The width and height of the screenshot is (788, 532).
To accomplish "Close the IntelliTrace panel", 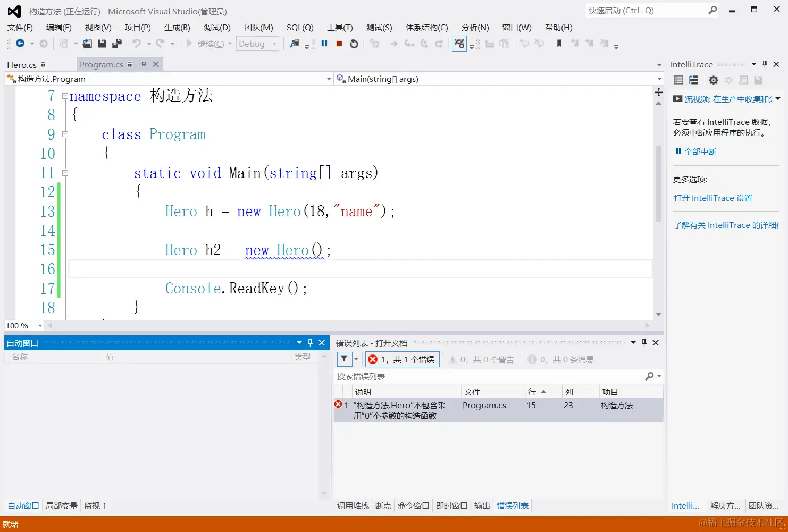I will 776,64.
